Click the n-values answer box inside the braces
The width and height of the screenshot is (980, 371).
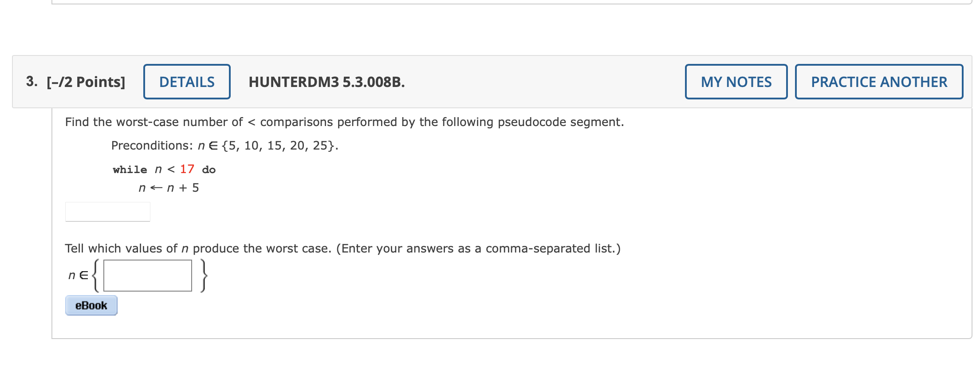click(x=146, y=275)
